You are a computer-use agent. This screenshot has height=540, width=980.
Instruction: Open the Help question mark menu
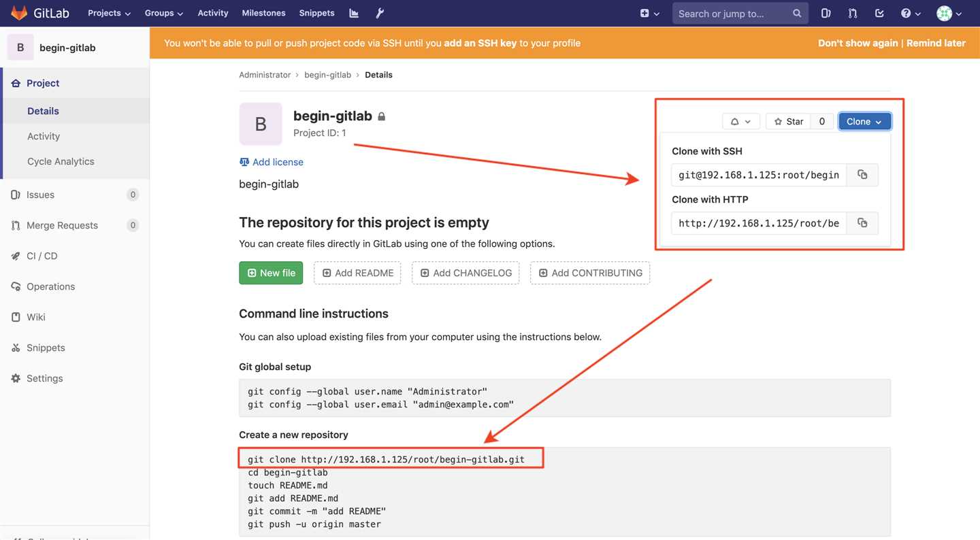click(x=911, y=13)
